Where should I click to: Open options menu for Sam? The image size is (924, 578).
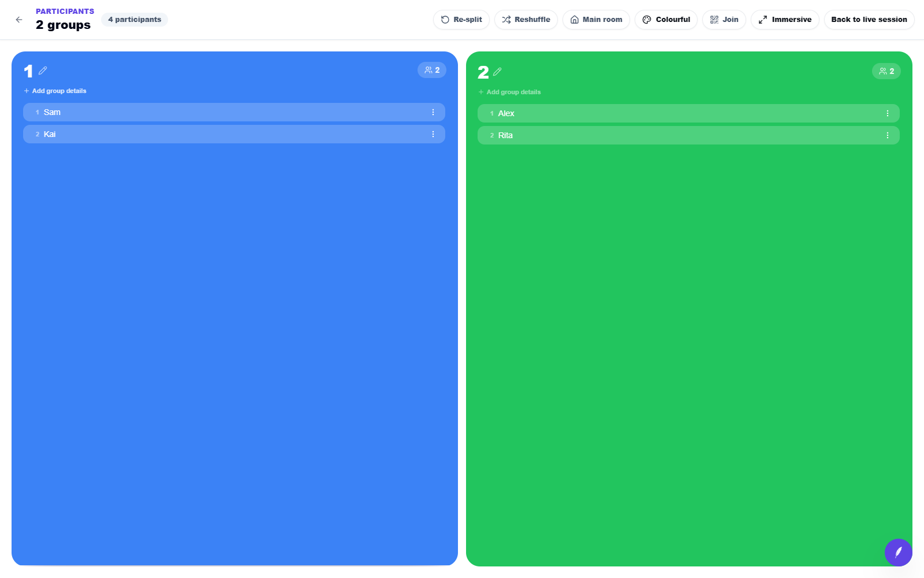(x=433, y=112)
